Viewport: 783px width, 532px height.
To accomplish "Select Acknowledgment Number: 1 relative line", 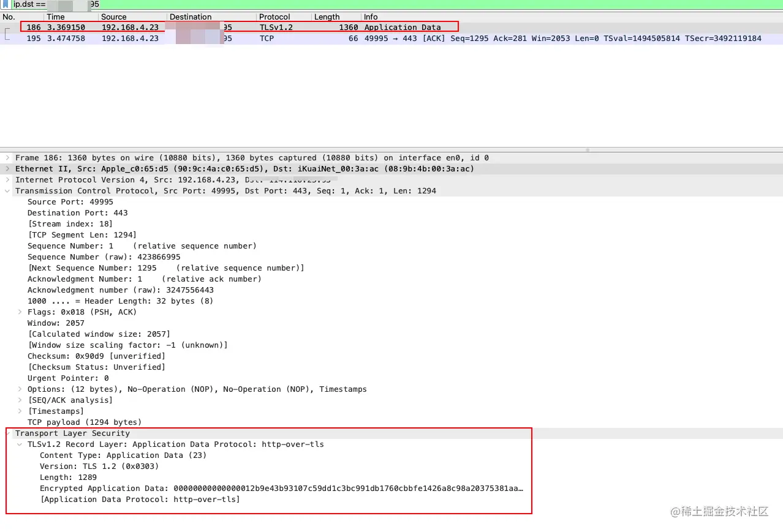I will tap(145, 279).
